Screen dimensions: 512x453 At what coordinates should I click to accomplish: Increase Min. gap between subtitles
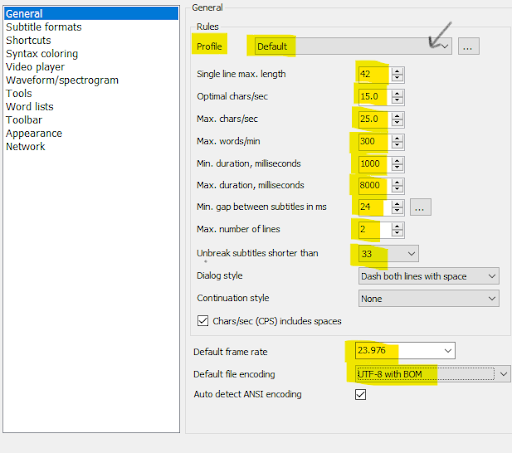(397, 203)
